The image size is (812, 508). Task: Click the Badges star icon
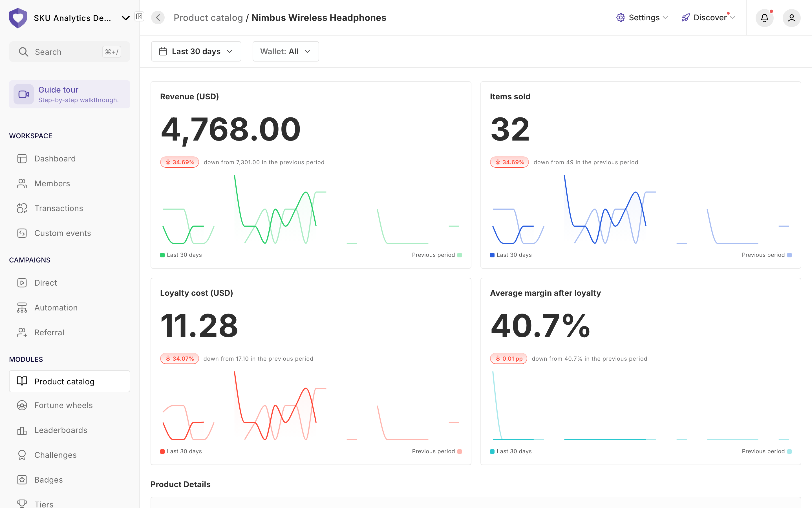[x=22, y=480]
